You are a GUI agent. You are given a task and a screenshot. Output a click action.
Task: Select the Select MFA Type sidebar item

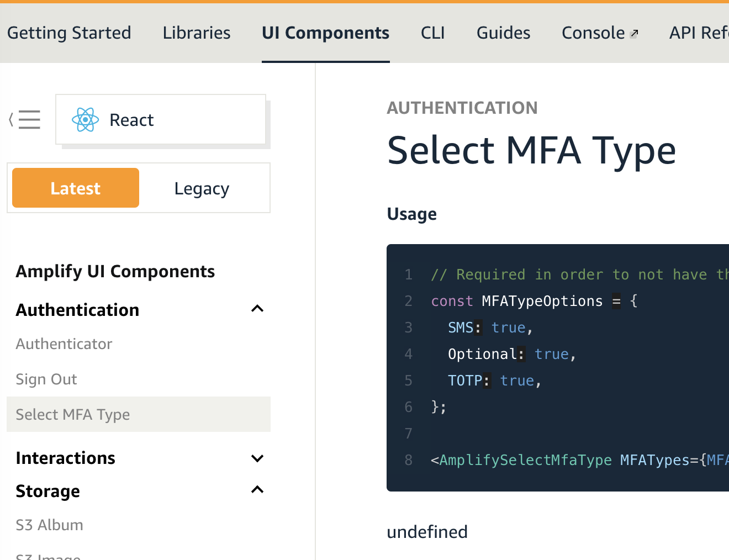(73, 415)
